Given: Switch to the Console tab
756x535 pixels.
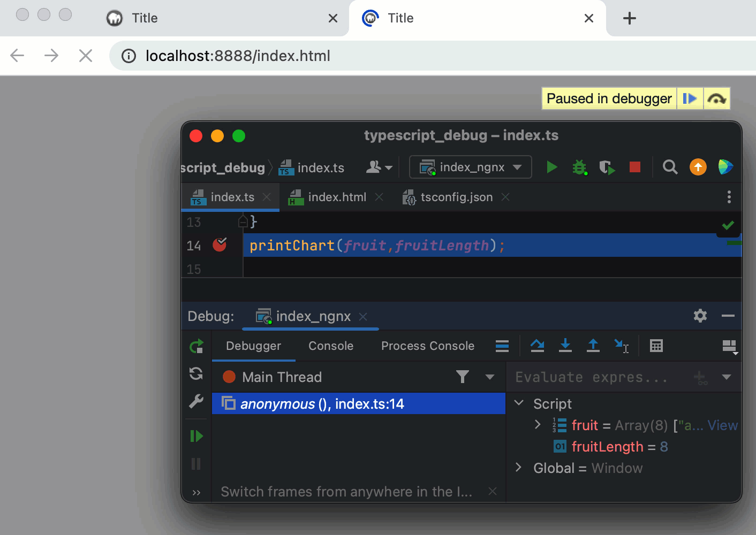Looking at the screenshot, I should [330, 346].
